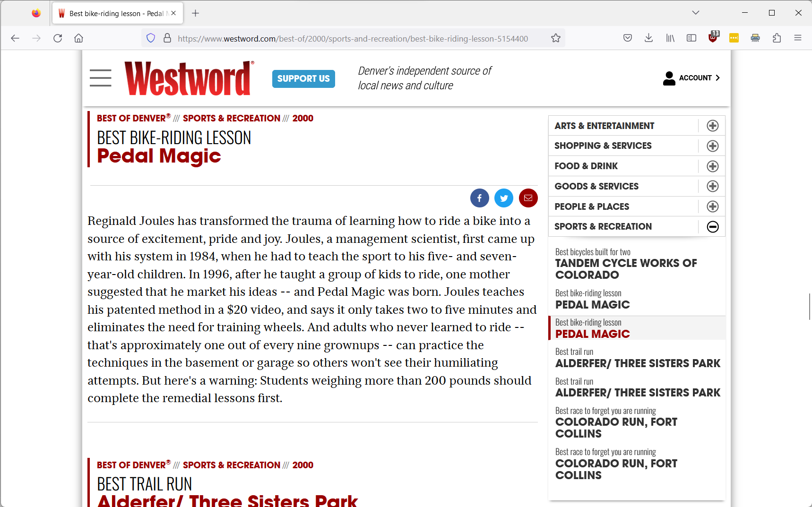Click the Westword logo

(189, 78)
